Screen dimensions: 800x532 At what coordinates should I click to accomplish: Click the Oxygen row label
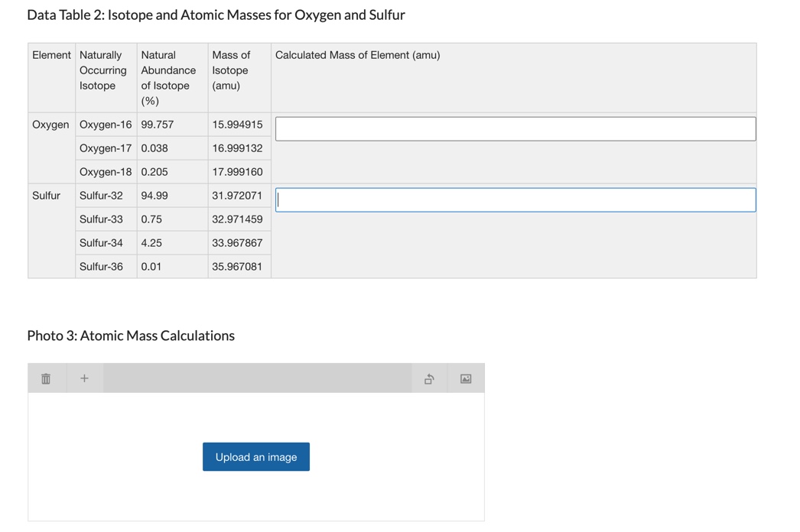point(50,124)
